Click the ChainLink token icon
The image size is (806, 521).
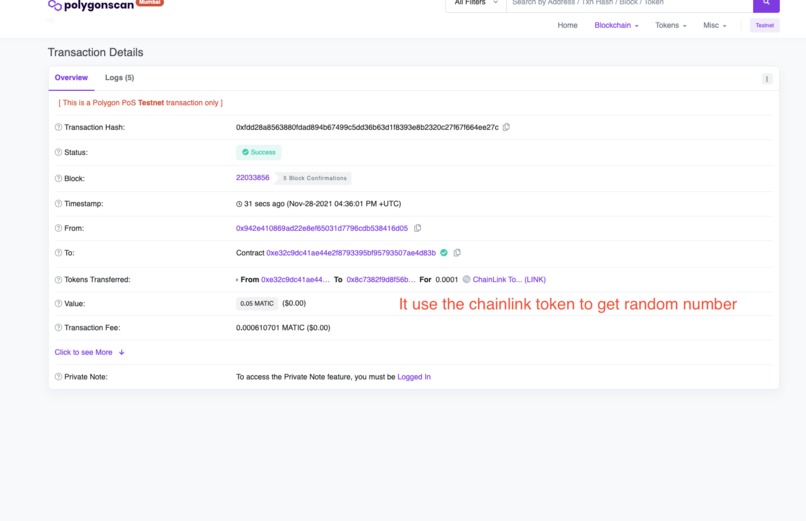(466, 280)
